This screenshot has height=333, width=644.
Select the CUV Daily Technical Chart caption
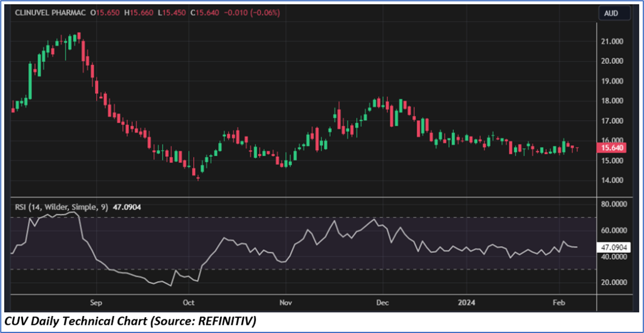click(x=130, y=321)
